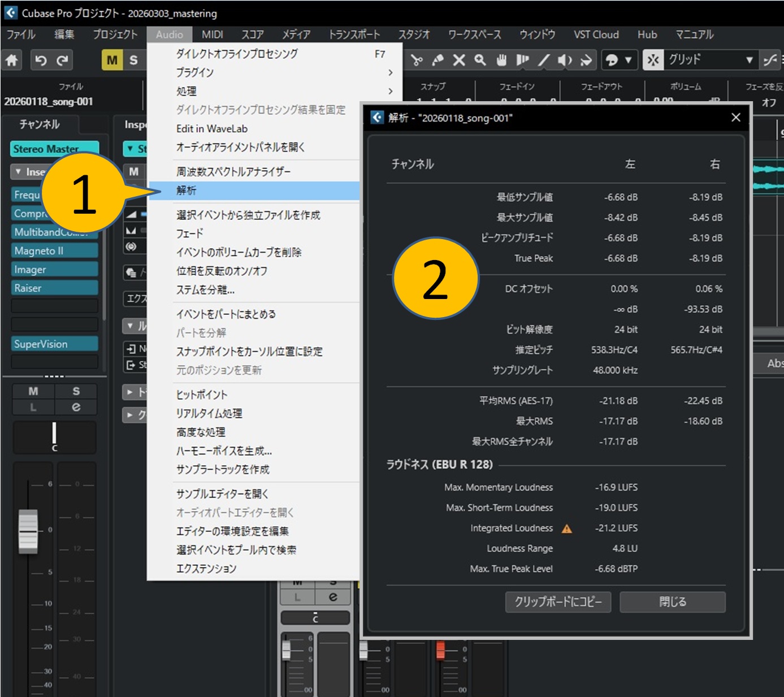Toggle the channel M mute button above fader
Image resolution: width=784 pixels, height=697 pixels.
pos(33,391)
